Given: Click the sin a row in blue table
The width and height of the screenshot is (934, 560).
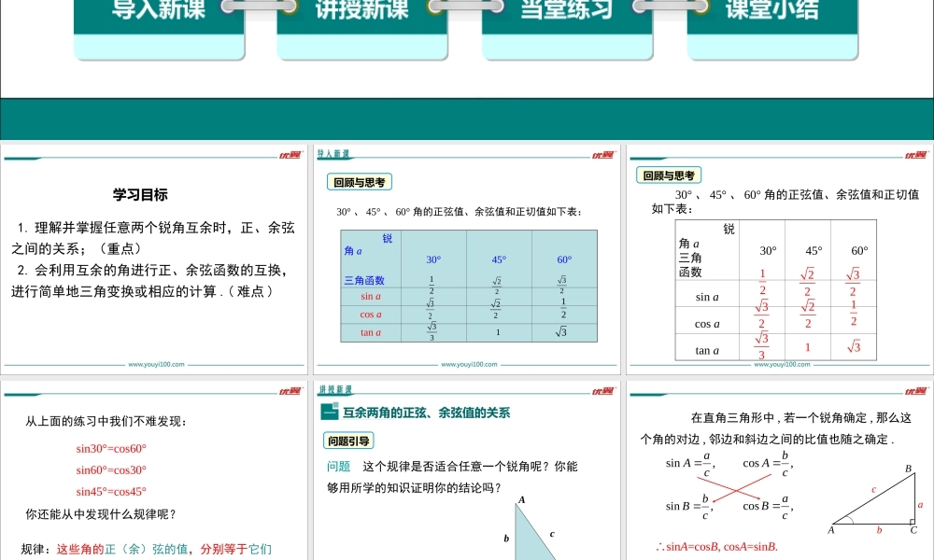Looking at the screenshot, I should (469, 296).
